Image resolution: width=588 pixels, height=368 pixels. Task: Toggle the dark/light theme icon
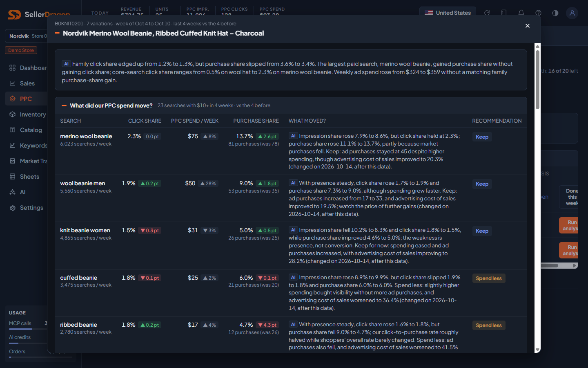point(555,13)
